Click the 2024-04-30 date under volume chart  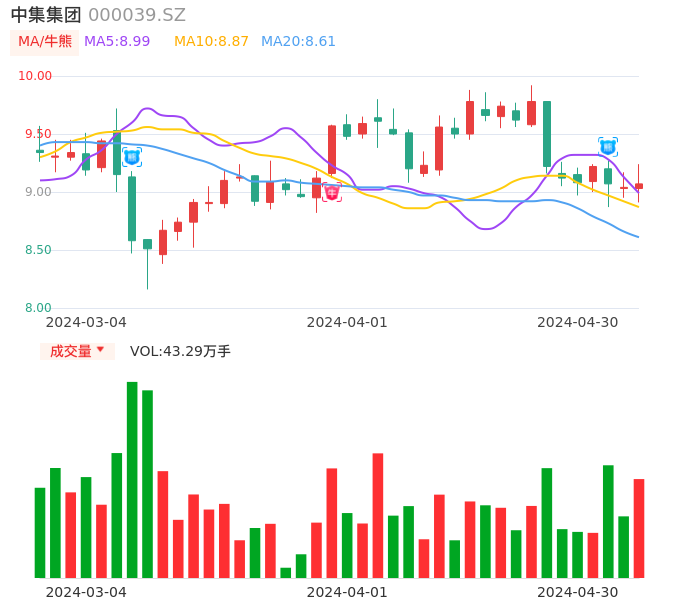578,592
